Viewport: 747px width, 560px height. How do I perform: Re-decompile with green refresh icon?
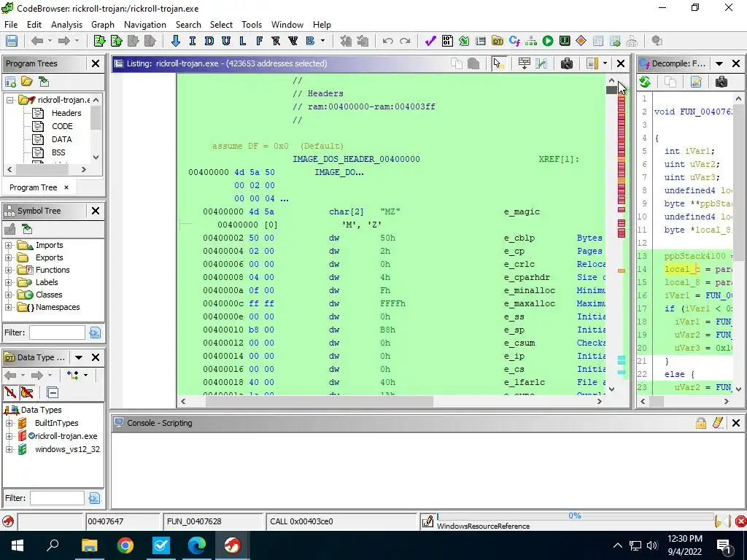click(645, 82)
